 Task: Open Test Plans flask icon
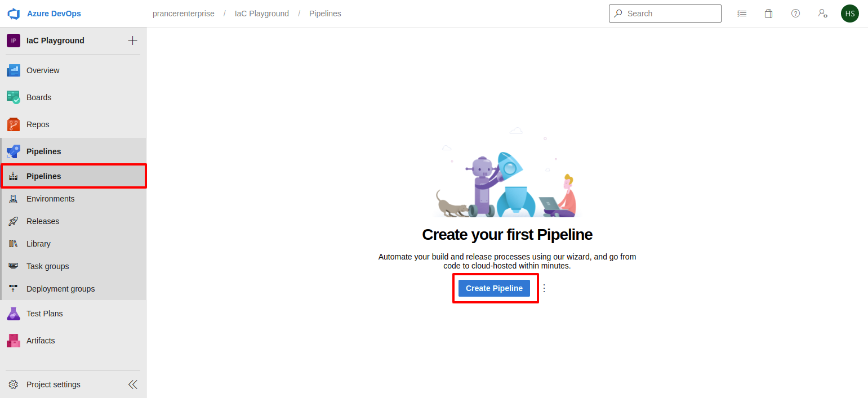click(14, 314)
